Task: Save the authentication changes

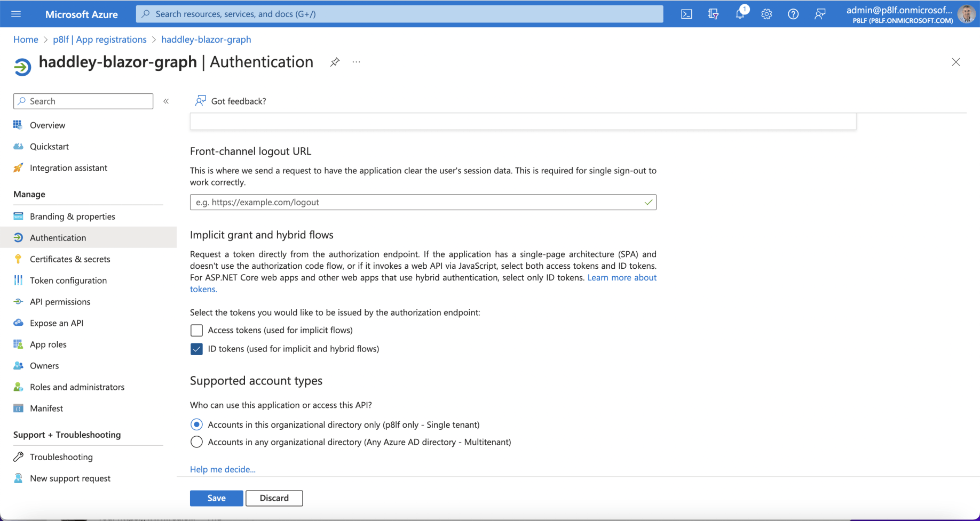Action: tap(216, 498)
